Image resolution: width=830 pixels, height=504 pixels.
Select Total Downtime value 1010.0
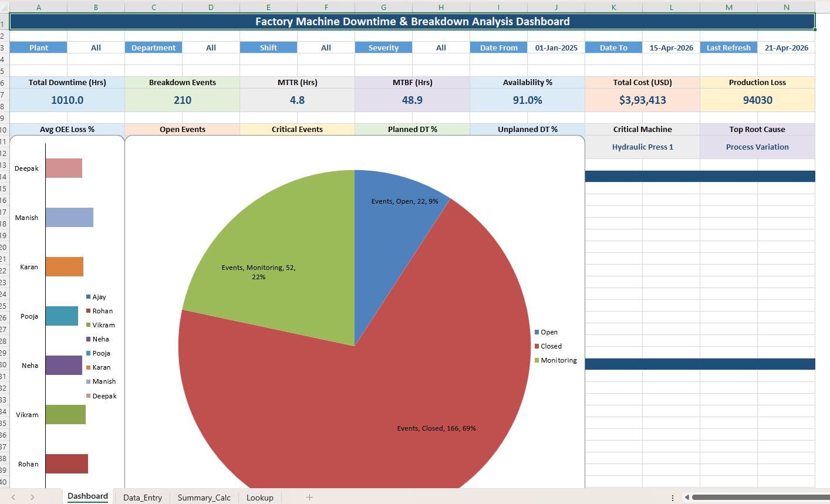tap(67, 100)
